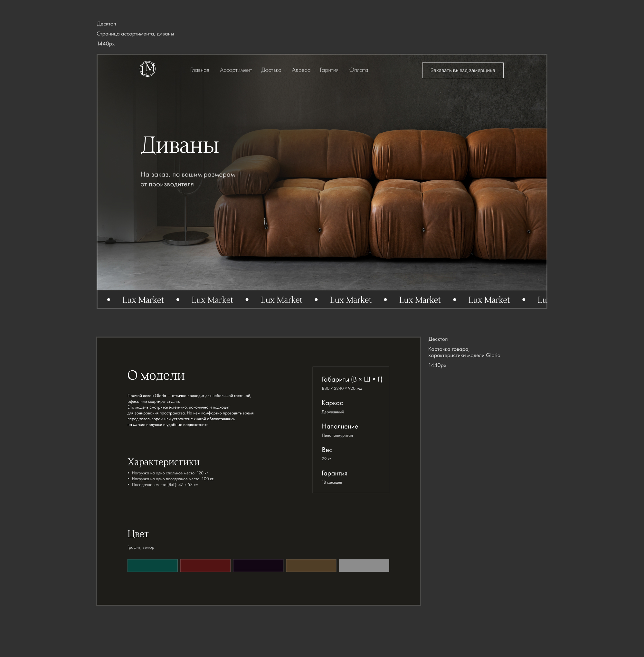644x657 pixels.
Task: Open the Доствка nav link
Action: click(271, 70)
